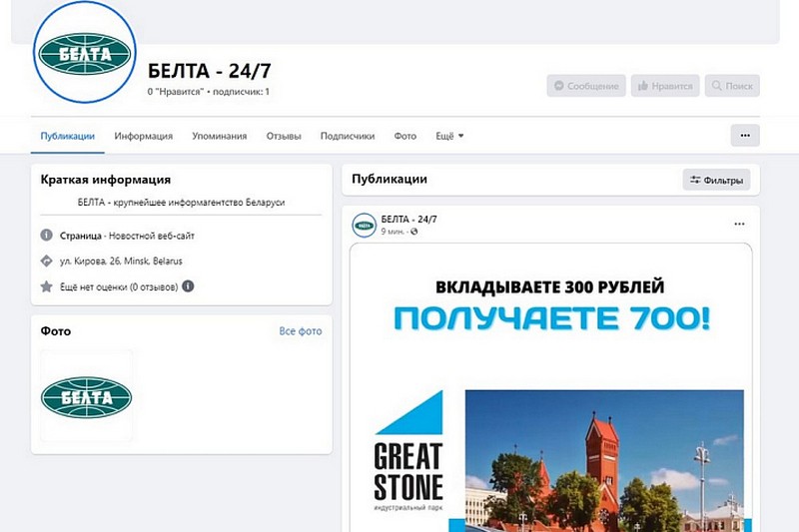
Task: Open the Фильтры publications filter
Action: 716,180
